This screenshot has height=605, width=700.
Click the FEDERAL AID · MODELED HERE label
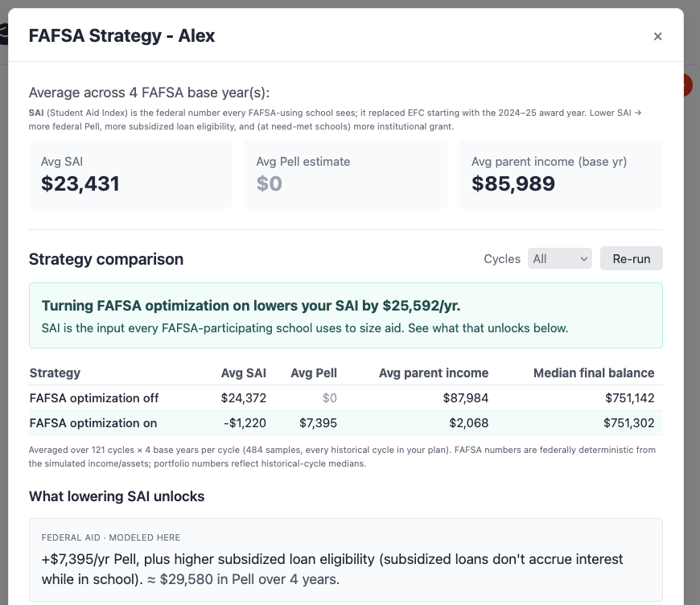pos(111,537)
